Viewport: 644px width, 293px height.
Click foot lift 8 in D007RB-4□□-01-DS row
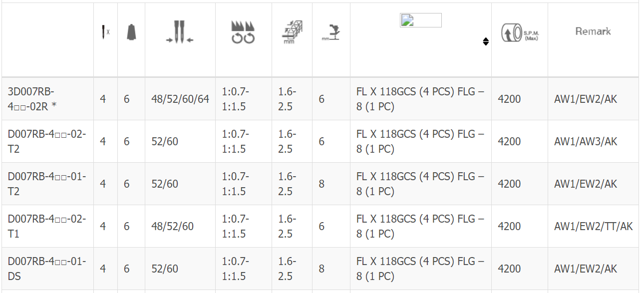[x=322, y=269]
